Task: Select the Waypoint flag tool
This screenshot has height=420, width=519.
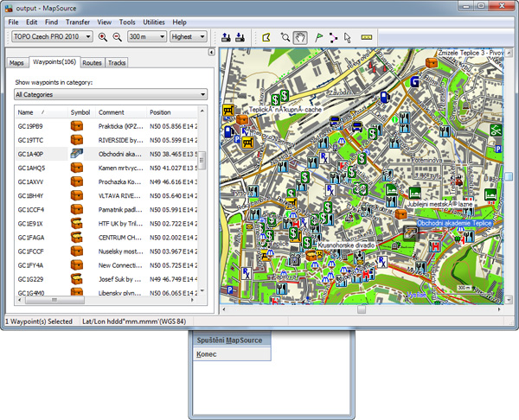Action: [318, 37]
